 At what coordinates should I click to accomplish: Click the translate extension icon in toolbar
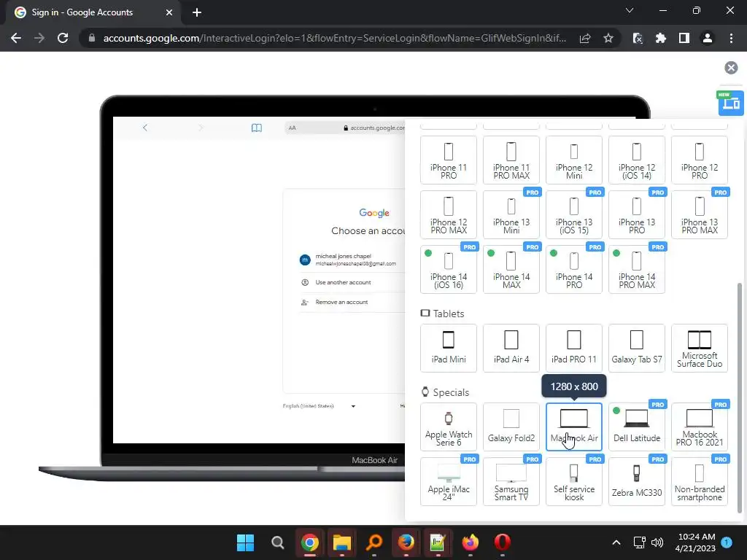click(x=638, y=38)
